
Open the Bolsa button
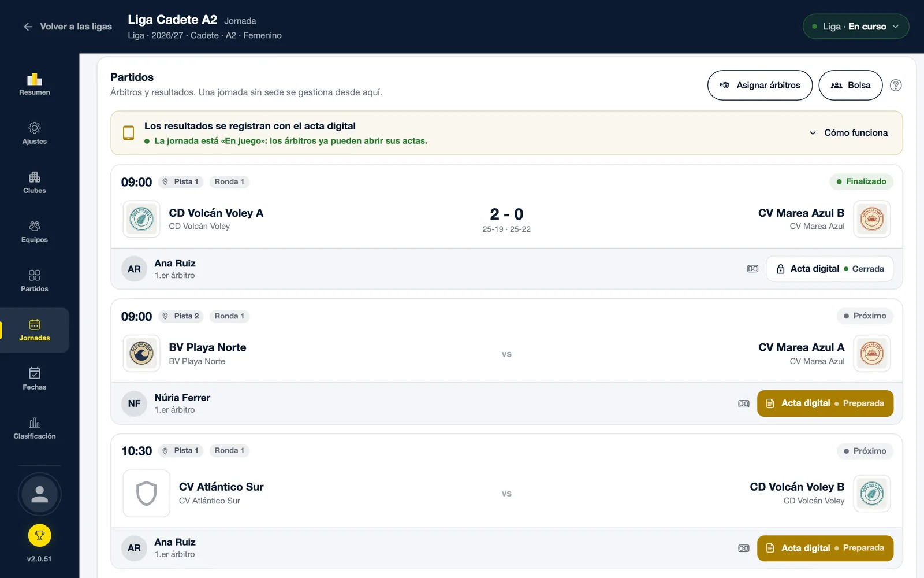(x=851, y=86)
